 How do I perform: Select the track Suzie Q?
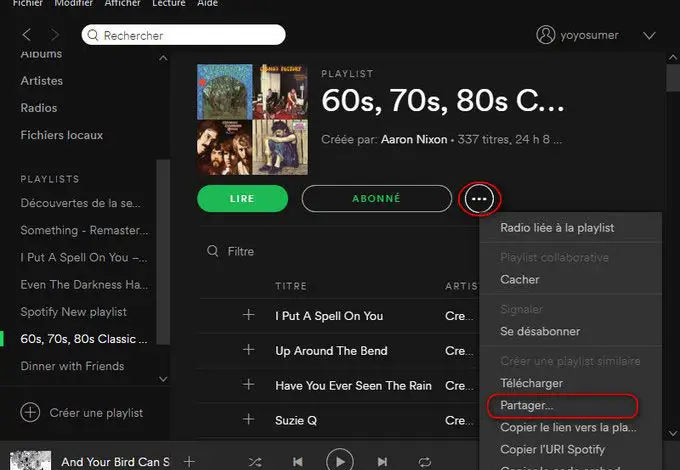coord(296,421)
